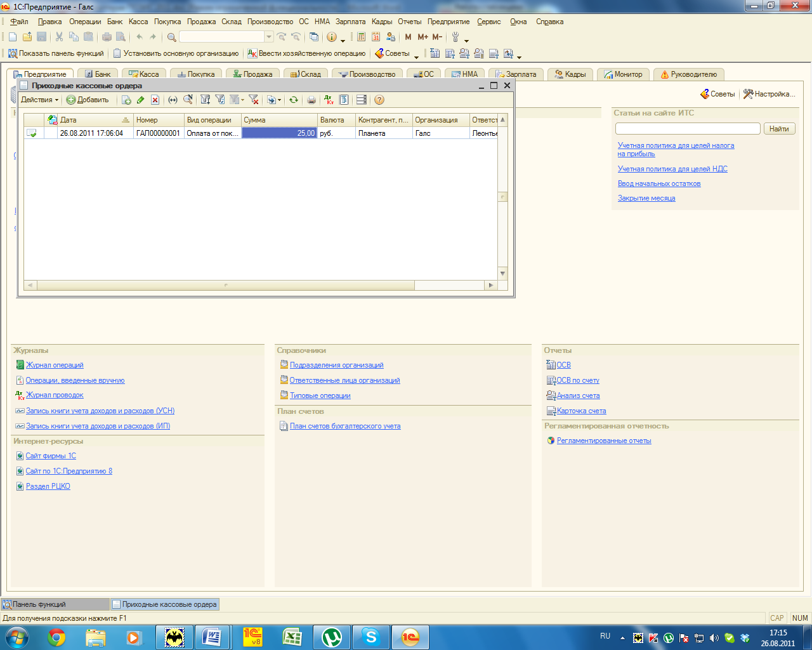The image size is (812, 650).
Task: Switch to the Зарплата tab
Action: (x=516, y=74)
